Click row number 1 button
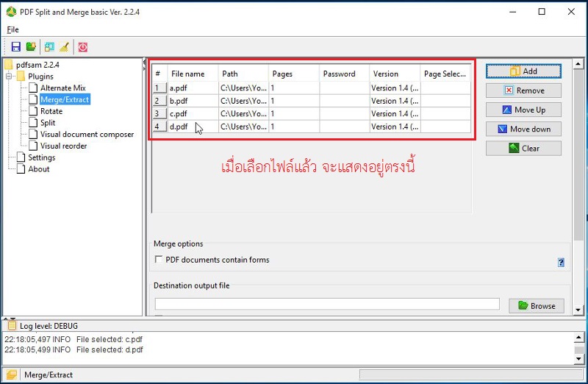Image resolution: width=588 pixels, height=384 pixels. pos(159,88)
